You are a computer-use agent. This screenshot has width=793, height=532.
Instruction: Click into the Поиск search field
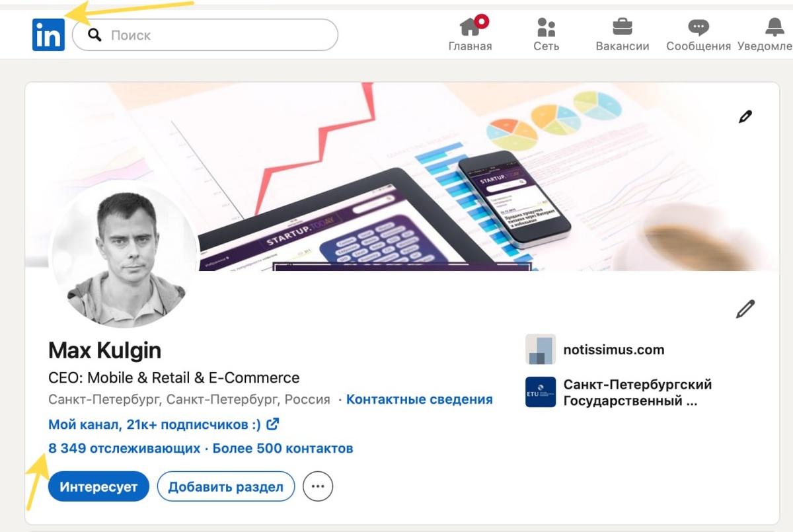click(x=205, y=35)
